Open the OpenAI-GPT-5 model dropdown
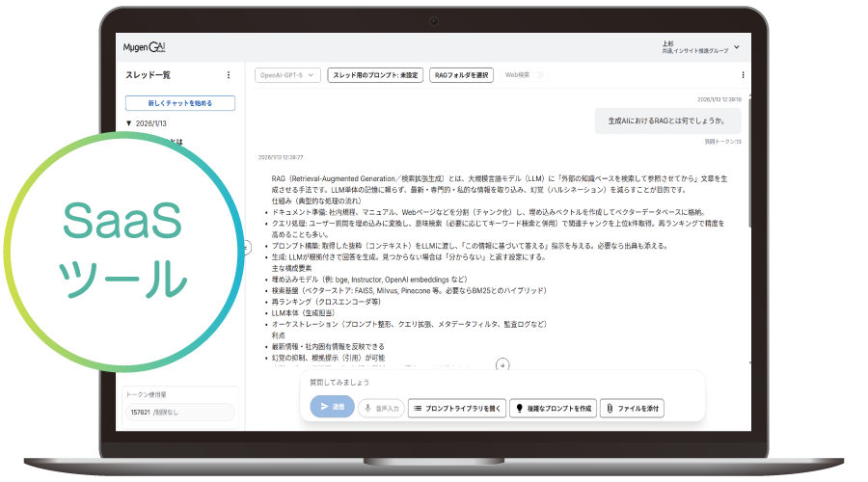The height and width of the screenshot is (482, 868). click(x=287, y=74)
